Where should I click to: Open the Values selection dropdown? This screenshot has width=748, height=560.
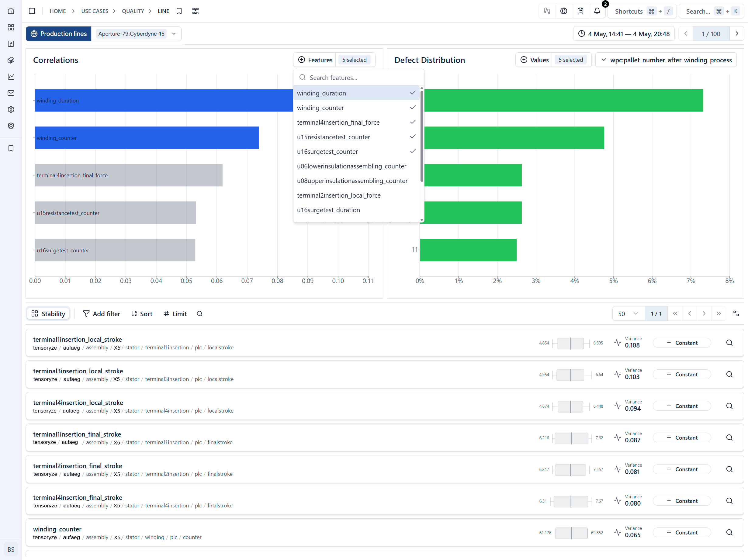point(553,60)
